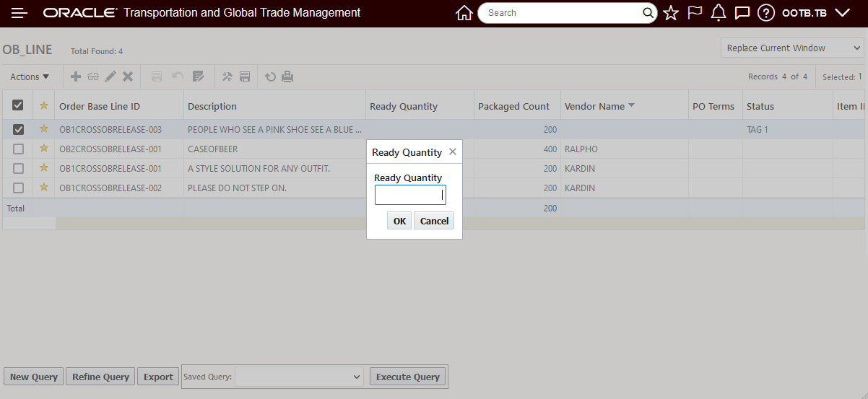Refresh results with circular arrow icon
The image size is (868, 399).
click(270, 76)
